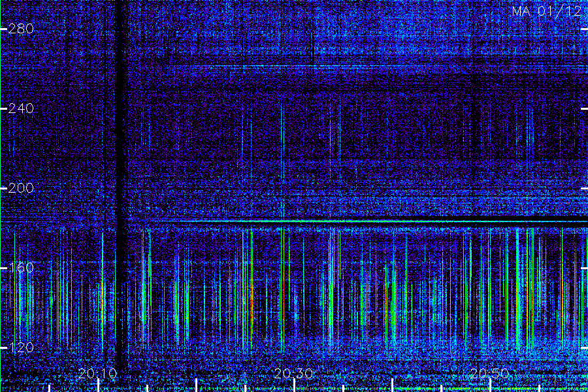Click the 20:10 time axis label
588x392 pixels.
pyautogui.click(x=97, y=373)
